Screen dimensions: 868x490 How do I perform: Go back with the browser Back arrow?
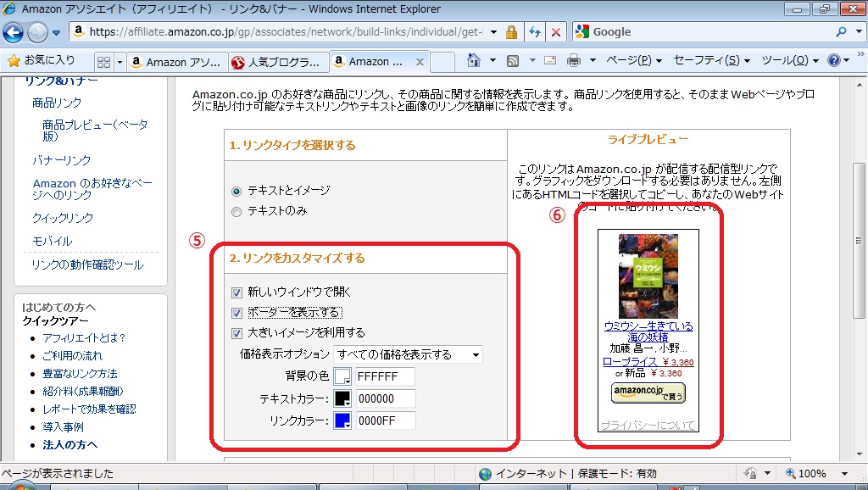coord(13,32)
